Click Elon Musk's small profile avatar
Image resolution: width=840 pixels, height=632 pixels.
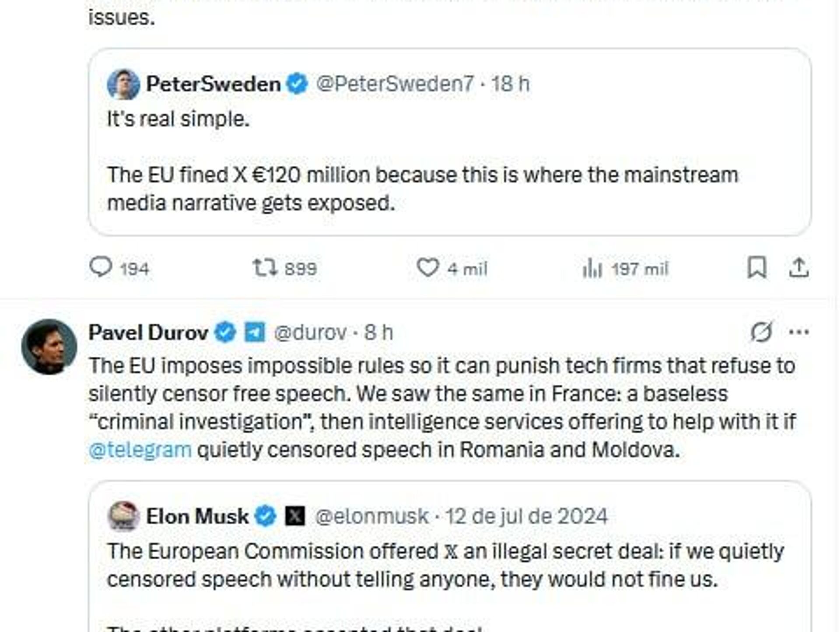pyautogui.click(x=123, y=516)
